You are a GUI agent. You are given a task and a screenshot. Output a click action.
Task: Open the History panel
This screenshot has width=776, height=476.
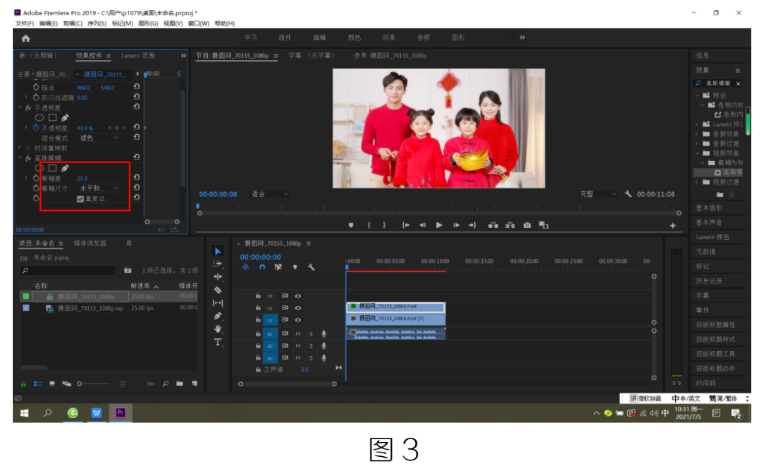click(709, 281)
